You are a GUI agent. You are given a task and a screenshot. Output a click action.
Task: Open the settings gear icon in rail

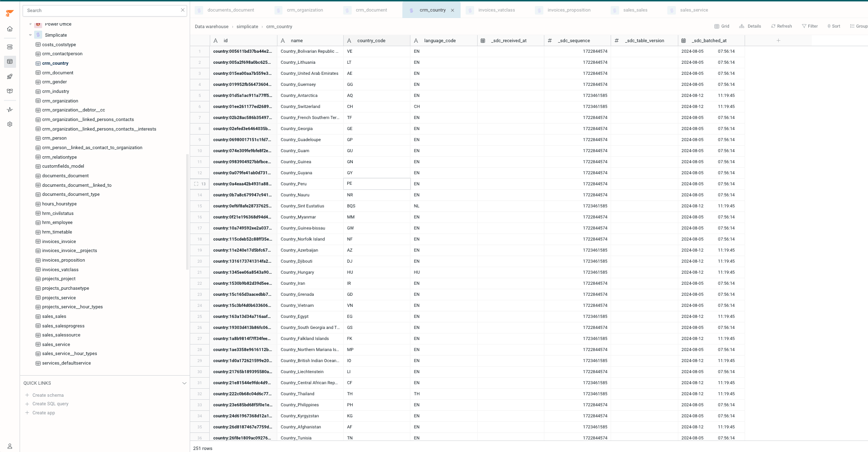[10, 124]
